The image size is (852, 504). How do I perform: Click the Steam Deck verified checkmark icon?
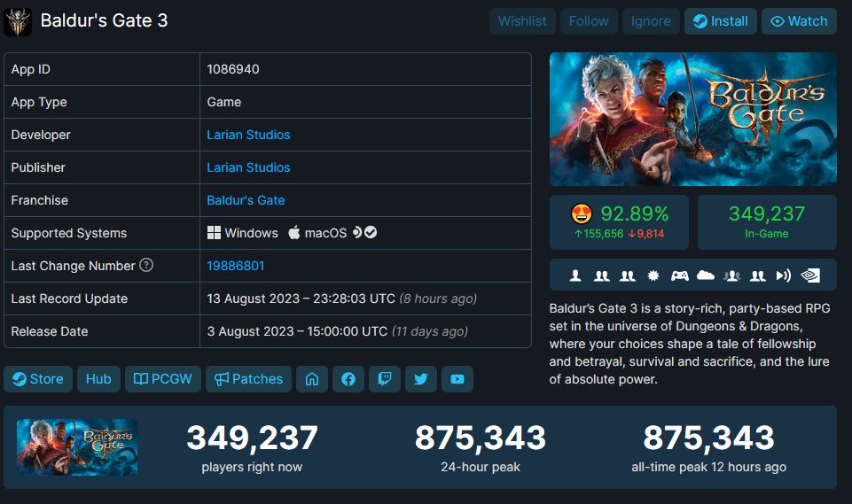(x=371, y=232)
